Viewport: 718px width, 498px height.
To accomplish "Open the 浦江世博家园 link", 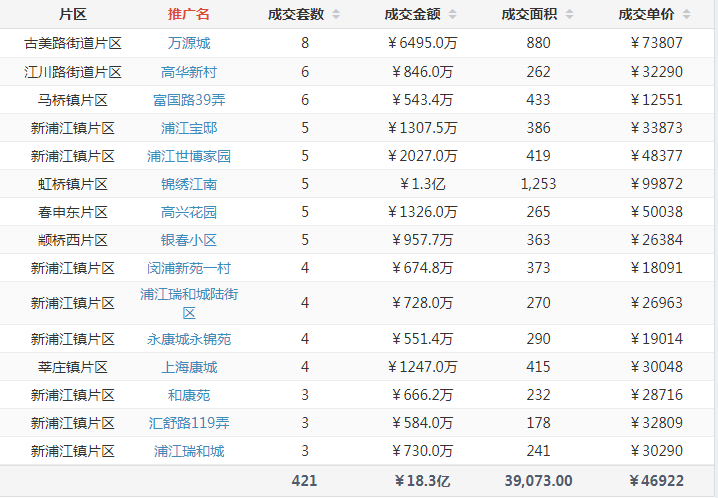I will pyautogui.click(x=189, y=156).
